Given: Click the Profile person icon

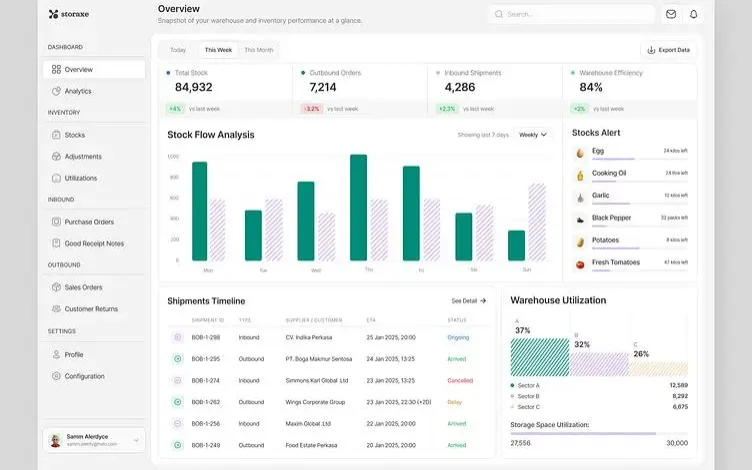Looking at the screenshot, I should coord(56,354).
